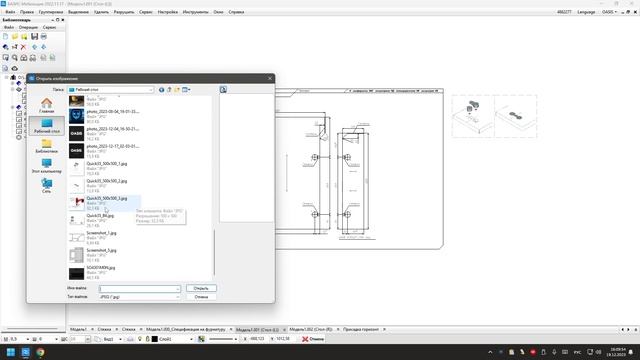Open the notification bell in the taskbar

click(x=631, y=352)
